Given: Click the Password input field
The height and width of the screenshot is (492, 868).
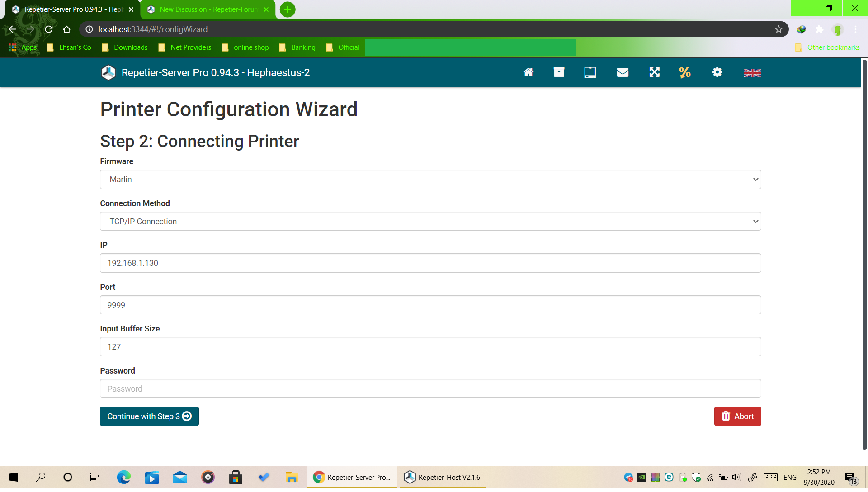Looking at the screenshot, I should pyautogui.click(x=430, y=389).
